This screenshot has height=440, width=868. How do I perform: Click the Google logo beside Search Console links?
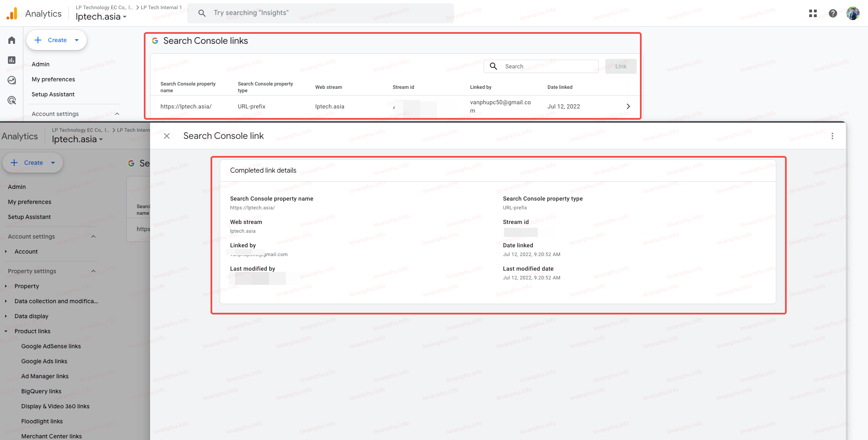pos(155,41)
